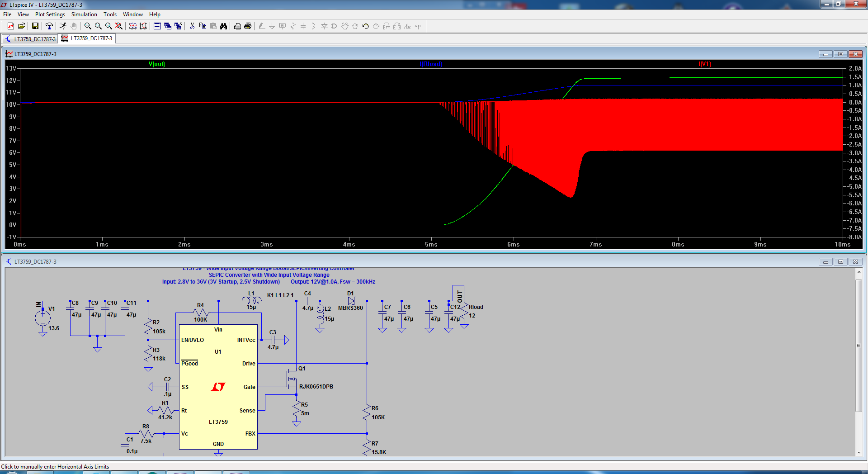Click the Cut scissors icon
This screenshot has height=474, width=868.
click(x=192, y=26)
